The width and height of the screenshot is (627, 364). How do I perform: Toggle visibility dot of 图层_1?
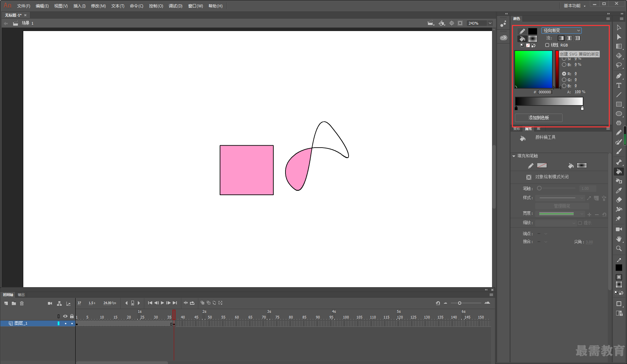click(65, 324)
